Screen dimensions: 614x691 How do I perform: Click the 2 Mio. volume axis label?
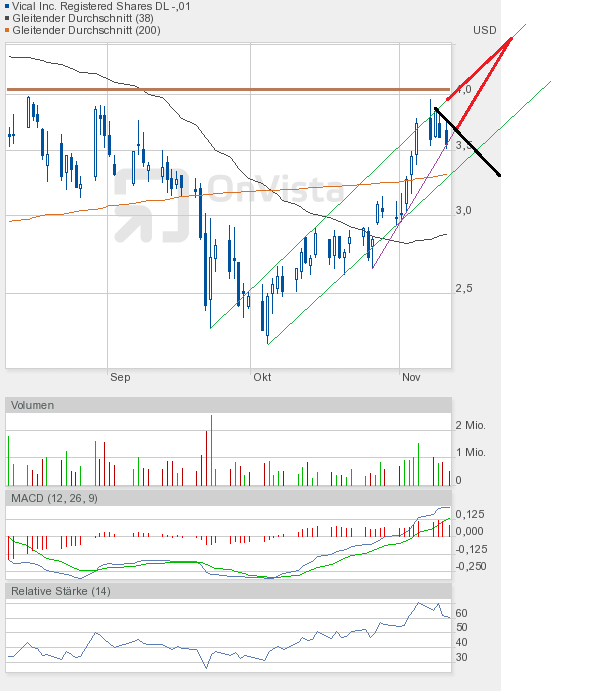[470, 425]
